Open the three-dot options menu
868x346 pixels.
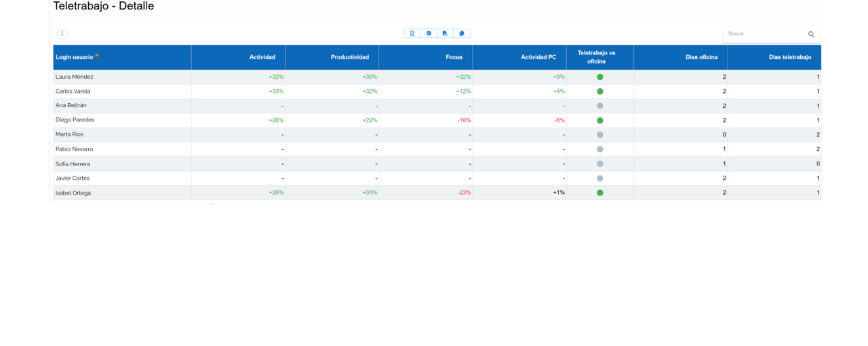pos(62,33)
